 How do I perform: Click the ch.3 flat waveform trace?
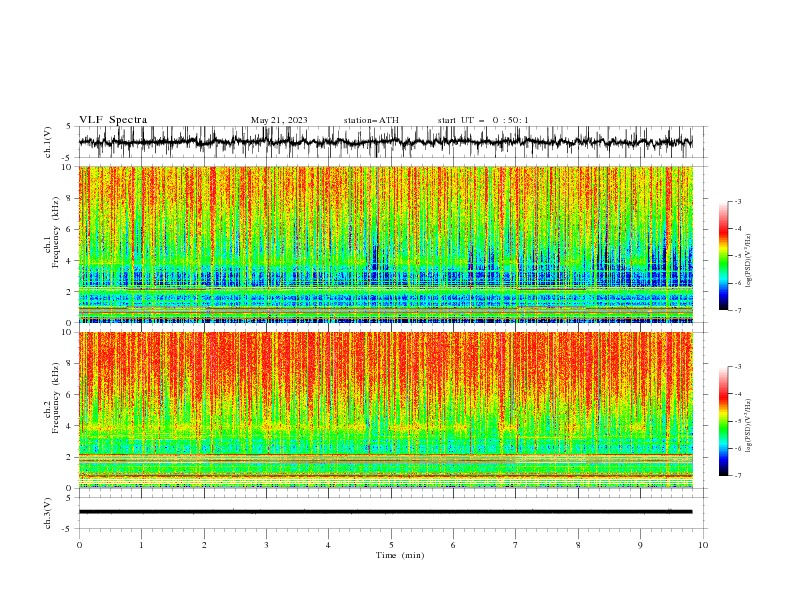(385, 512)
